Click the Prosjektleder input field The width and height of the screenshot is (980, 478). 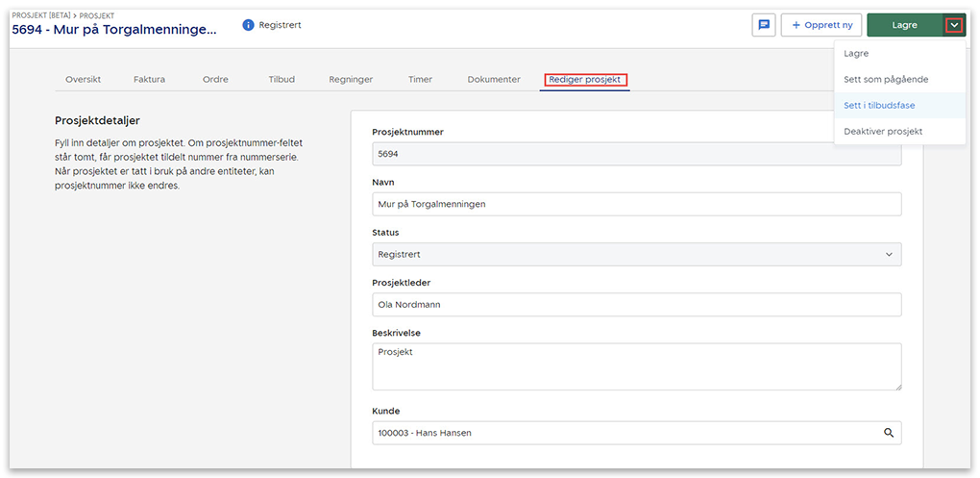pyautogui.click(x=636, y=305)
